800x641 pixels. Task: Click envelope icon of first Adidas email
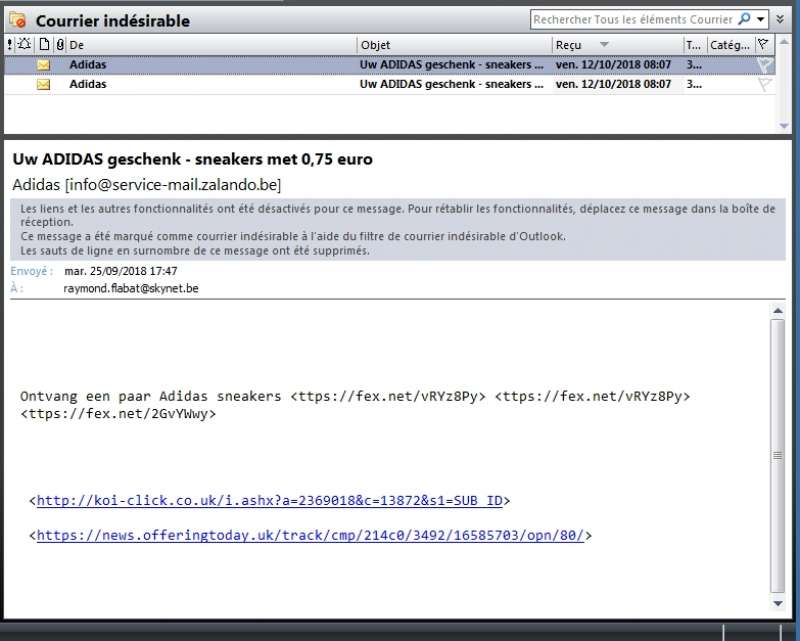pyautogui.click(x=43, y=65)
